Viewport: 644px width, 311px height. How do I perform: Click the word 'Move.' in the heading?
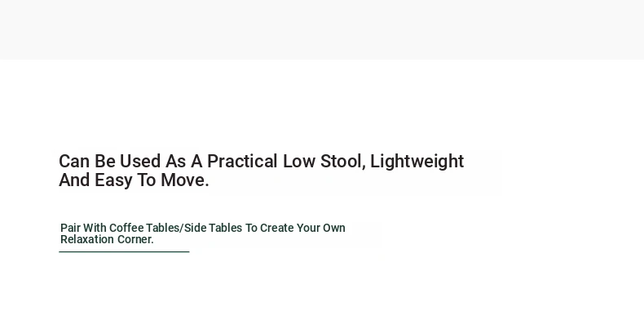click(x=185, y=180)
